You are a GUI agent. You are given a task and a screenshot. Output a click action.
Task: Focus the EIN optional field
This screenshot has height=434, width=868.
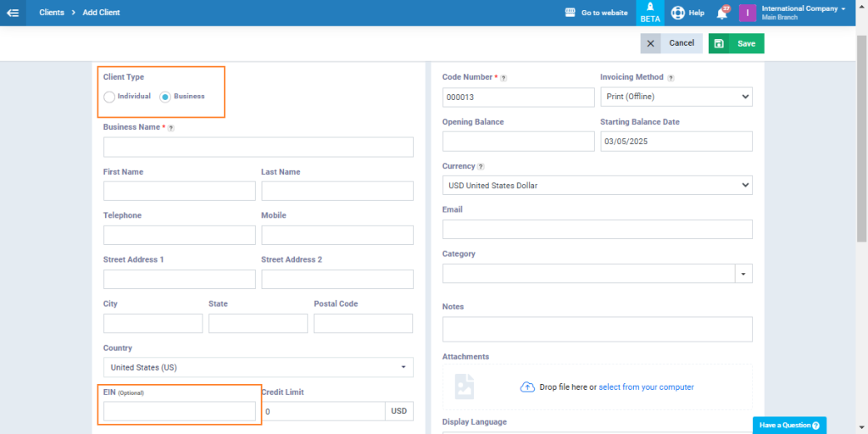click(180, 411)
